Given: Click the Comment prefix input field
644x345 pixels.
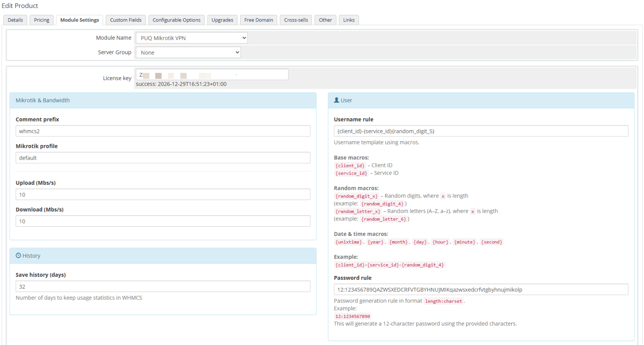Looking at the screenshot, I should coord(163,131).
